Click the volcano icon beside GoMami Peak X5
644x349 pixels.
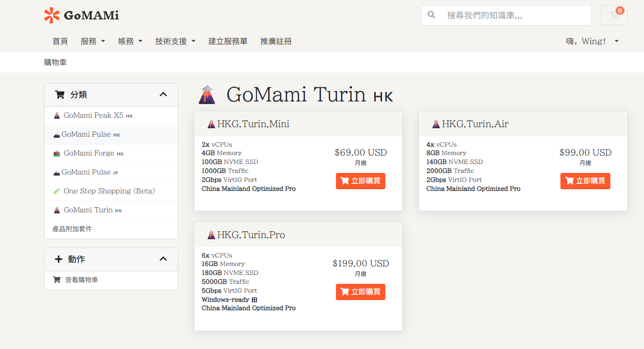[x=57, y=115]
